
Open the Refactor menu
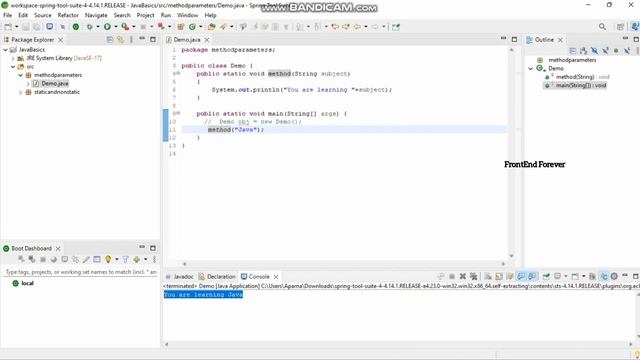point(68,15)
